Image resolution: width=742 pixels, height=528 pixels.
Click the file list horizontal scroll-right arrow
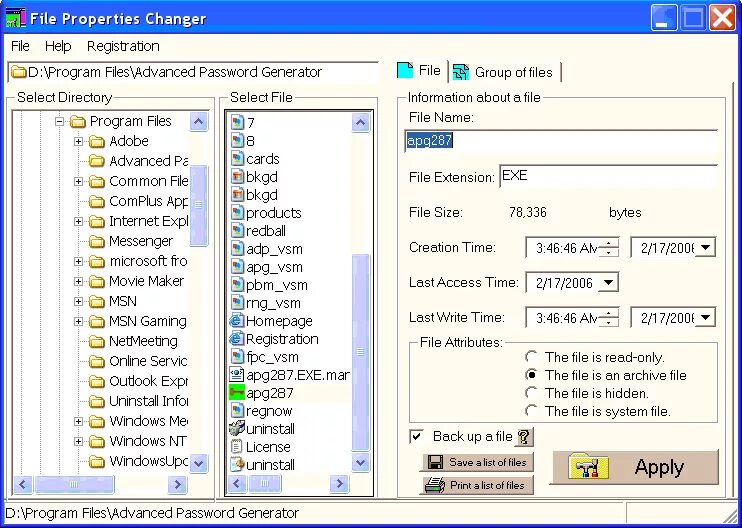click(339, 484)
